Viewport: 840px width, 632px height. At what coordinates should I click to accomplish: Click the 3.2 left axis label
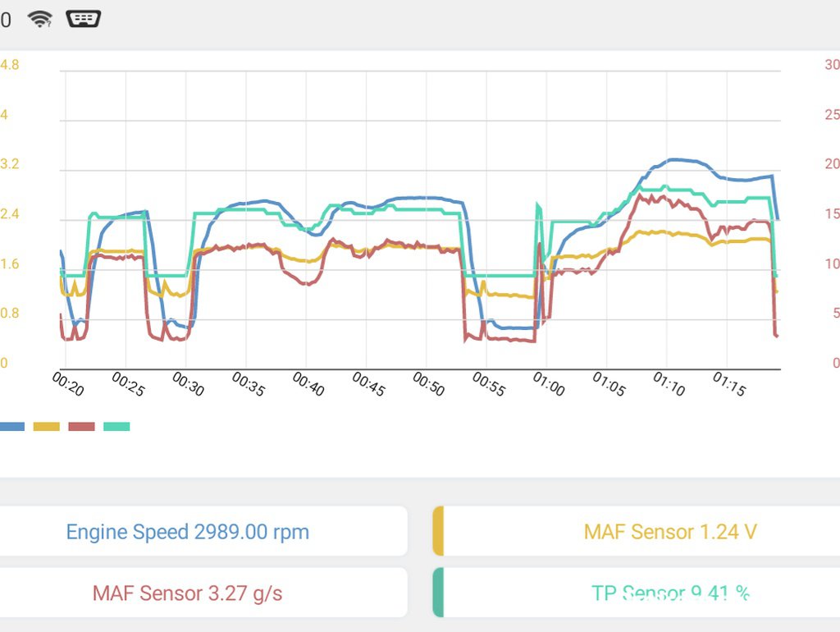[x=10, y=164]
